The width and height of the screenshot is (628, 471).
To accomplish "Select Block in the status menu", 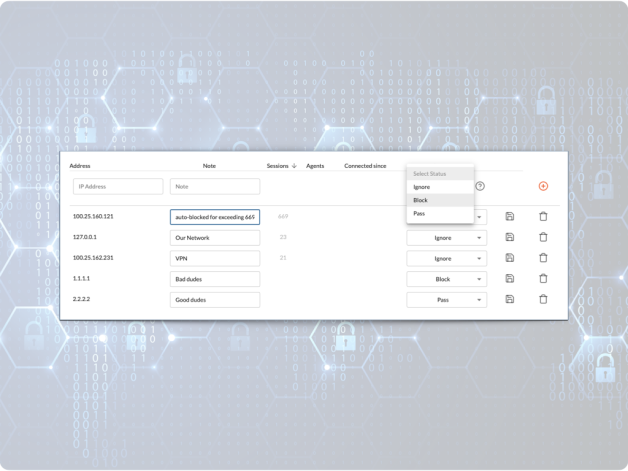I will coord(421,200).
